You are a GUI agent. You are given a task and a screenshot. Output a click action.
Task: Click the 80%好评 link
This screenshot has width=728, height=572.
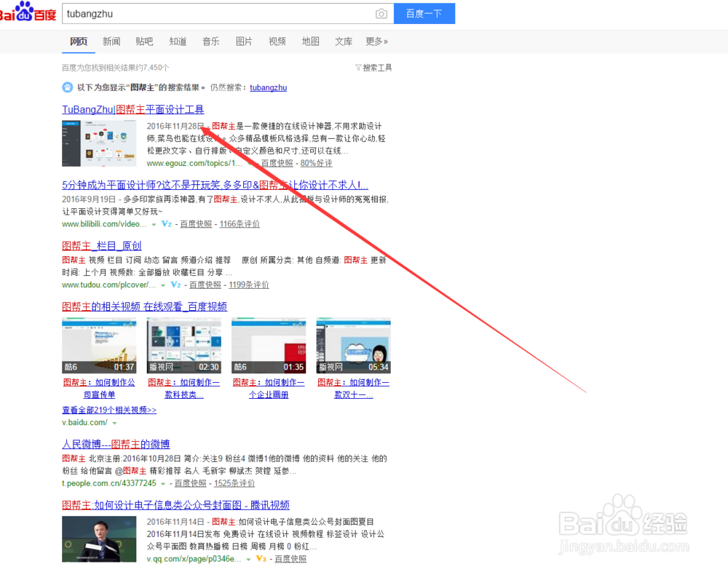pyautogui.click(x=316, y=164)
